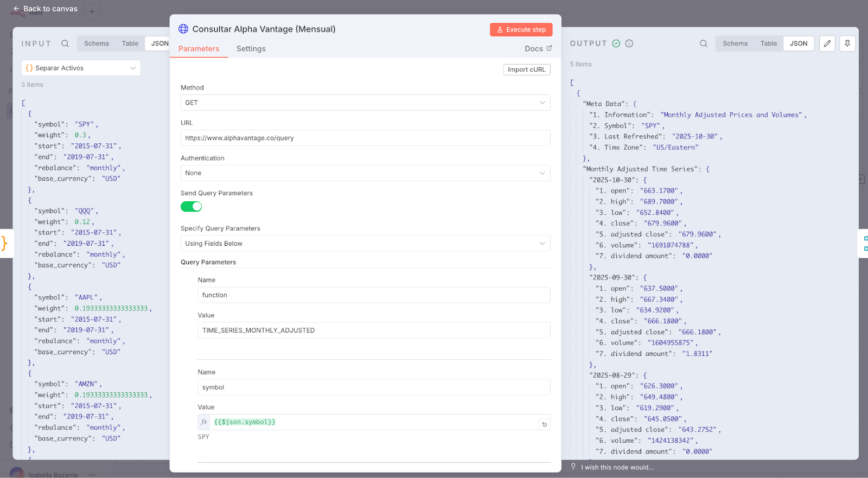This screenshot has width=868, height=478.
Task: Choose input node Separar Activos dropdown
Action: coord(81,68)
